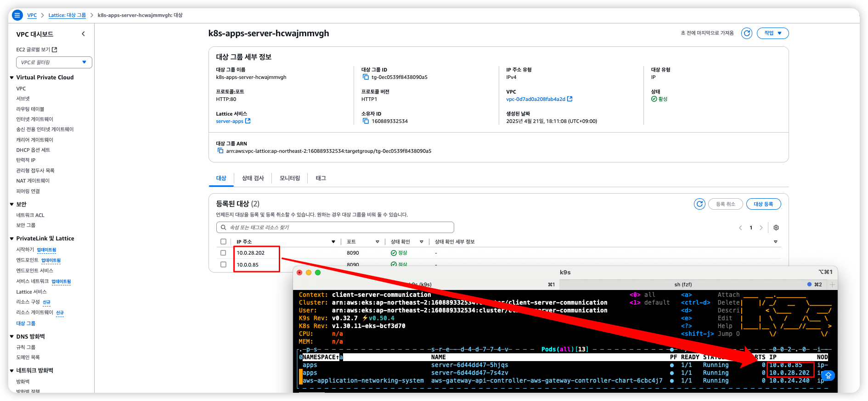
Task: Open 엔드포인트 서비스 in sidebar
Action: (35, 271)
